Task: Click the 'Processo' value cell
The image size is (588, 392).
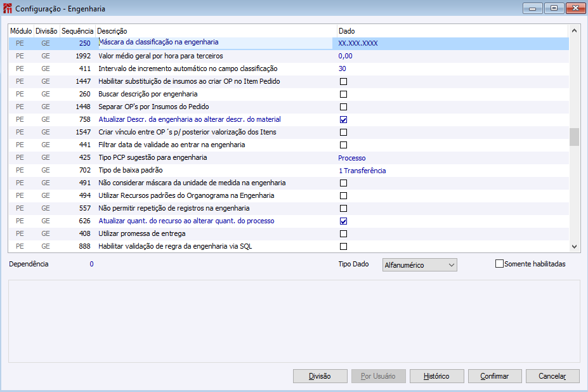Action: pos(352,158)
